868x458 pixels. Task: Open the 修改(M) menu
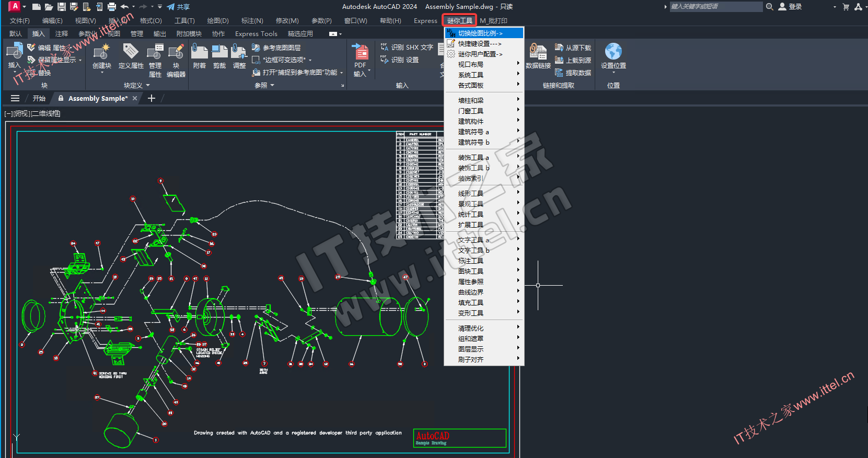287,21
